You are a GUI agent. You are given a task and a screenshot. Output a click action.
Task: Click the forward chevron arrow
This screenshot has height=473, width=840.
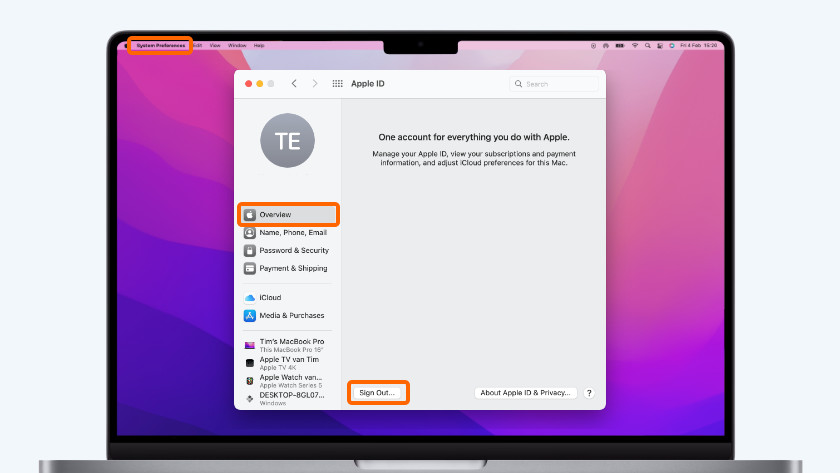[315, 84]
